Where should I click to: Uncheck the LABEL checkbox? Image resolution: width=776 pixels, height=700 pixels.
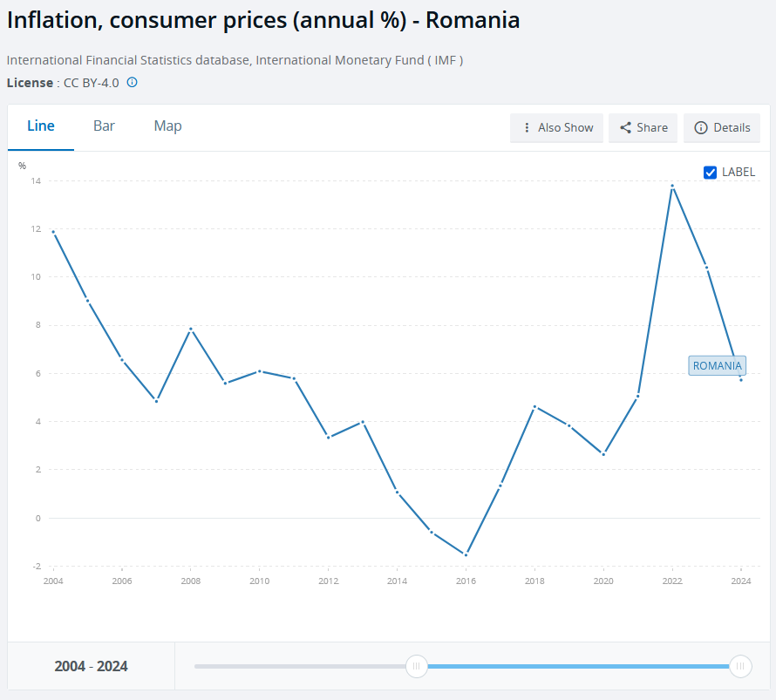coord(710,173)
